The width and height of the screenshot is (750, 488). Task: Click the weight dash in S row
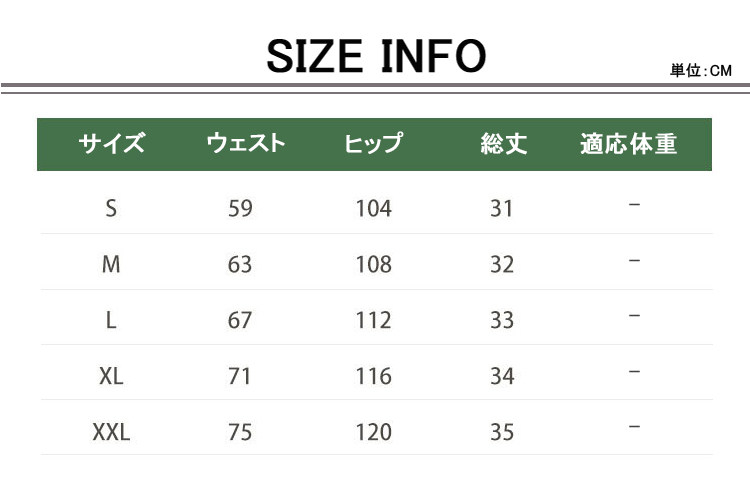tap(634, 205)
